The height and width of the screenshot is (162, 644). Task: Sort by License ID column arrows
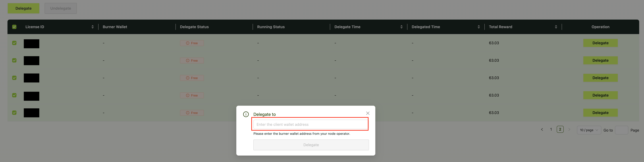[92, 27]
